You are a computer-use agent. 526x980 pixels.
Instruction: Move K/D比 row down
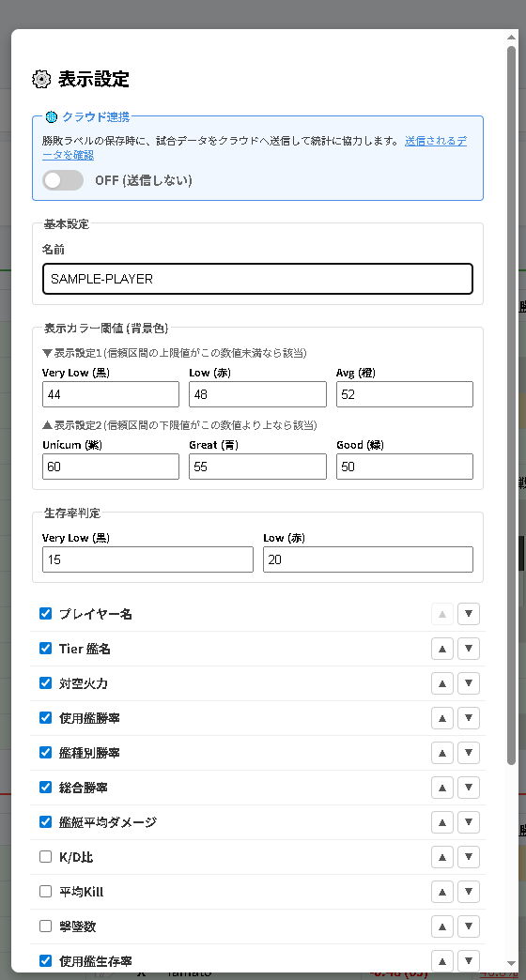click(469, 857)
